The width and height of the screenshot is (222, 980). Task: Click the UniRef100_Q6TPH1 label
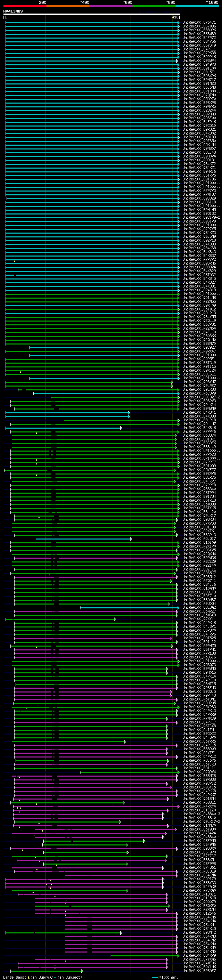[199, 650]
